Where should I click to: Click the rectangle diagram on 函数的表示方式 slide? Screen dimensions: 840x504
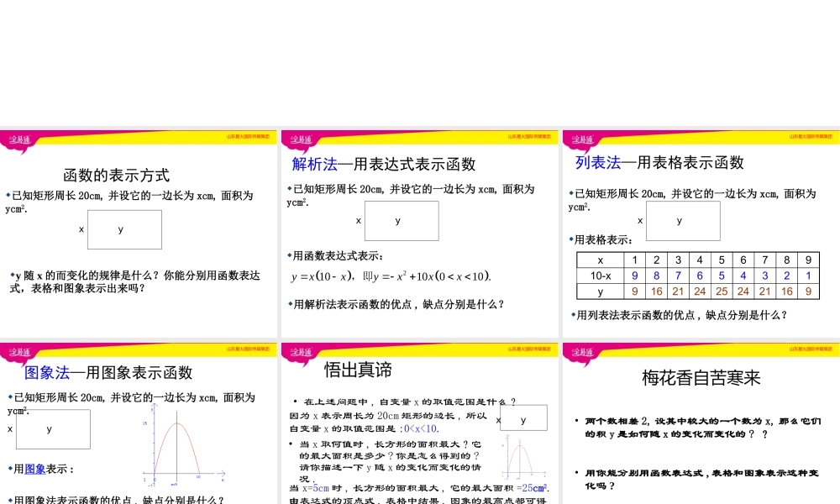[124, 228]
